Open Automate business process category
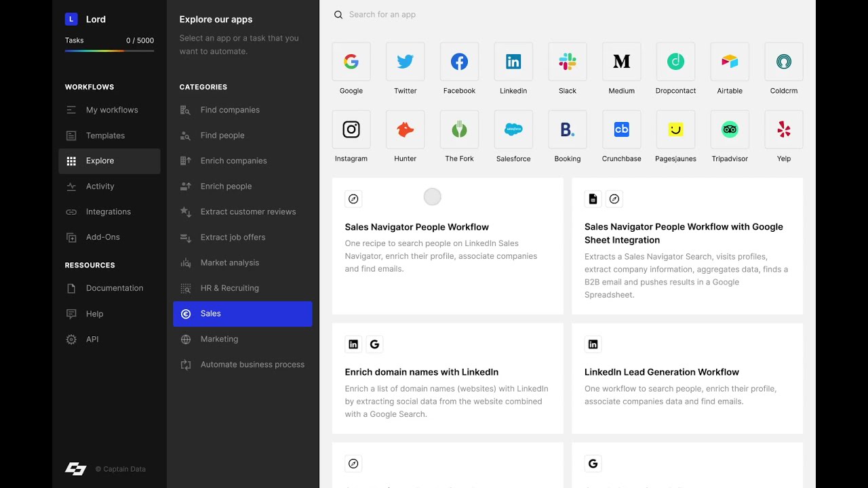This screenshot has height=488, width=868. pyautogui.click(x=243, y=365)
